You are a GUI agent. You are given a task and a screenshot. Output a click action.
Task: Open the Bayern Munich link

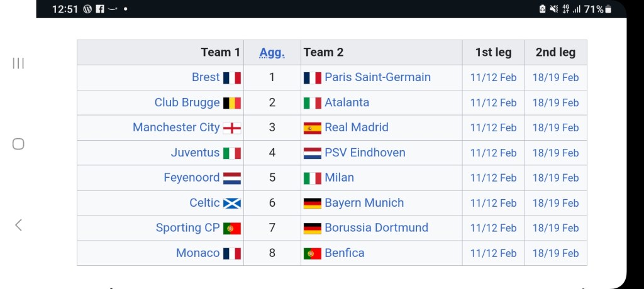click(364, 203)
